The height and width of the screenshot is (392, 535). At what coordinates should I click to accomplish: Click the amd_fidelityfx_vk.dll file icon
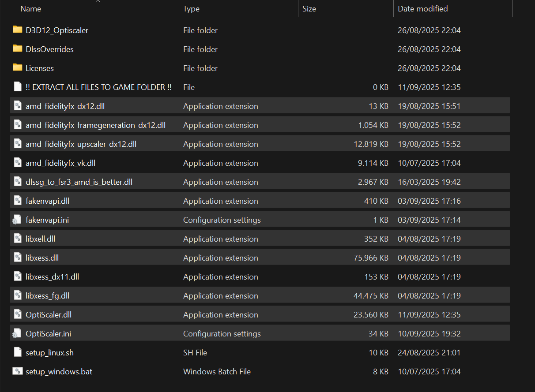[x=18, y=163]
